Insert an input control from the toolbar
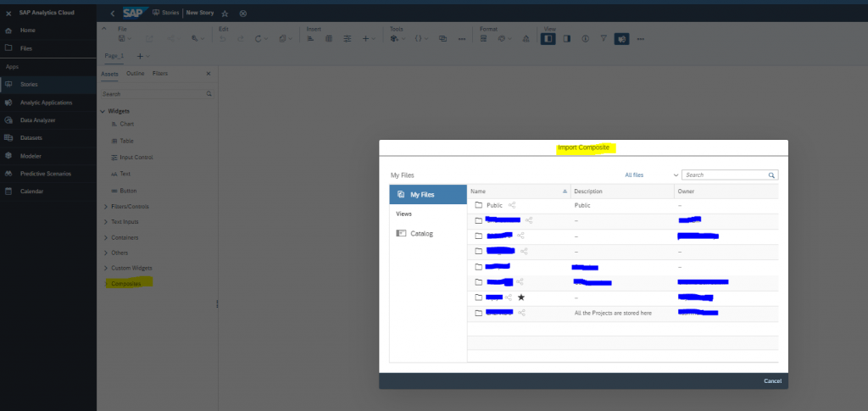The width and height of the screenshot is (868, 411). pos(347,39)
